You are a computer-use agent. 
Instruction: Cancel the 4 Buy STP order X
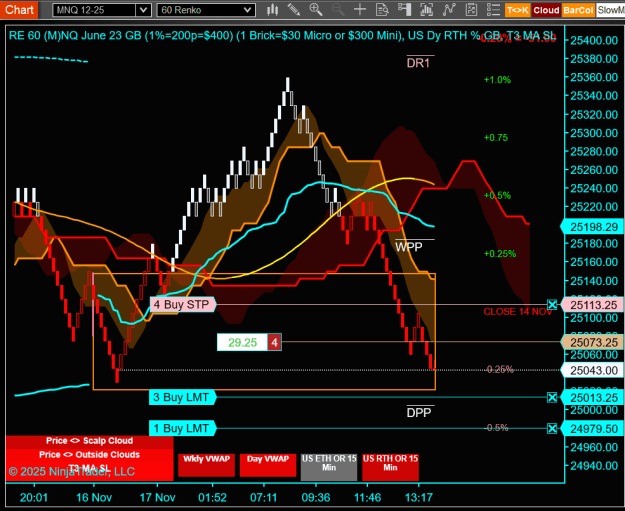pos(552,305)
